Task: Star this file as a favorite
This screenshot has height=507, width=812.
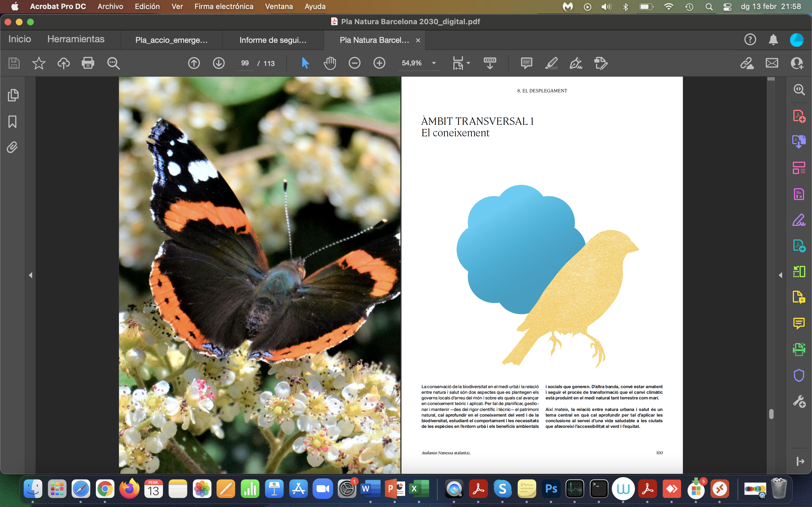Action: click(39, 63)
